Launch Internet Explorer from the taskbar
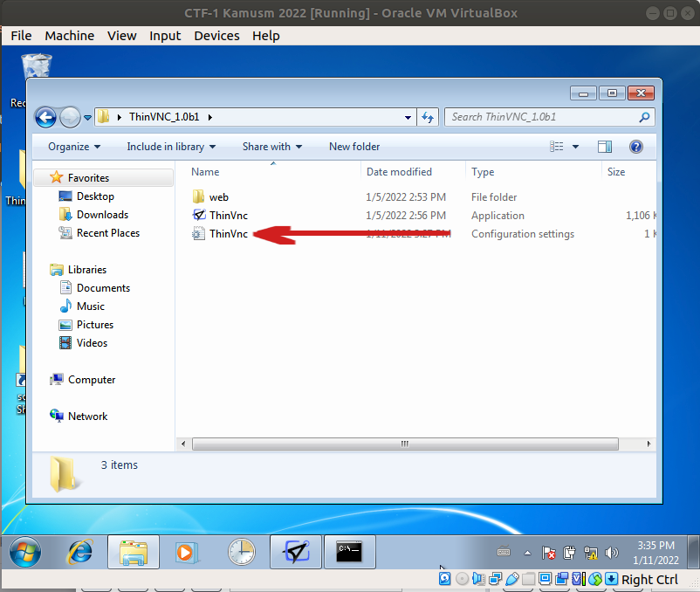The height and width of the screenshot is (592, 700). pyautogui.click(x=79, y=552)
